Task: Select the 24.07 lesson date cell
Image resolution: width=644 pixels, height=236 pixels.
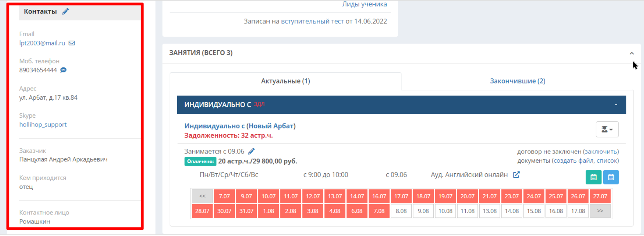Action: click(x=534, y=196)
